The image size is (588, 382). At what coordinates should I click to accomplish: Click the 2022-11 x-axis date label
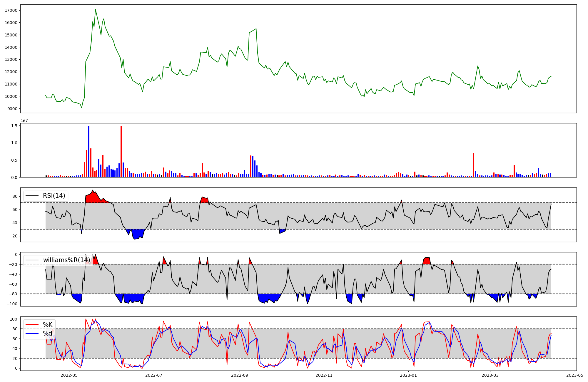pyautogui.click(x=324, y=375)
